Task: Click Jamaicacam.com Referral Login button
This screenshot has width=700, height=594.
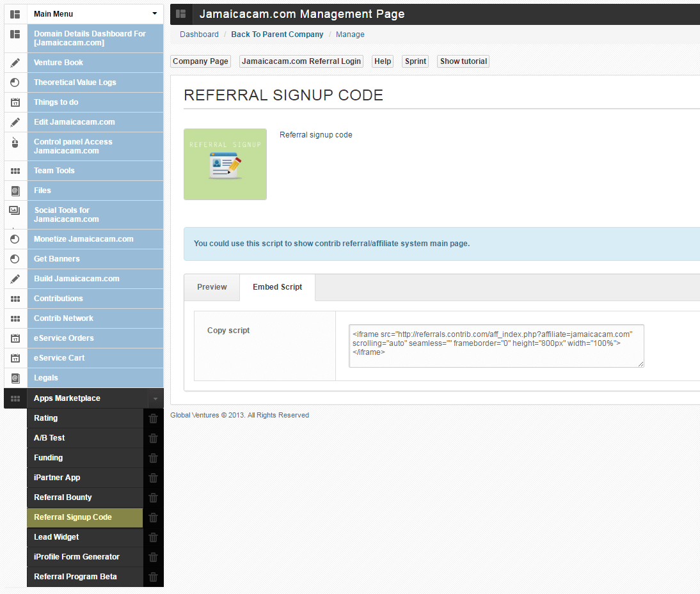Action: point(301,61)
